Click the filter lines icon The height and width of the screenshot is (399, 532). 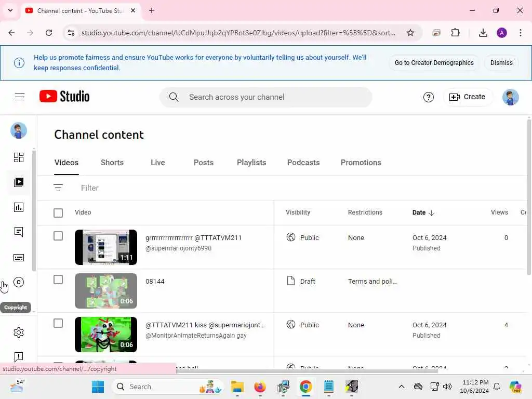click(x=58, y=188)
